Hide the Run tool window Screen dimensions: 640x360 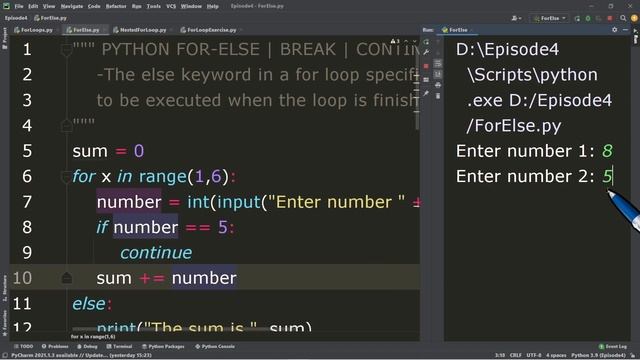[625, 30]
